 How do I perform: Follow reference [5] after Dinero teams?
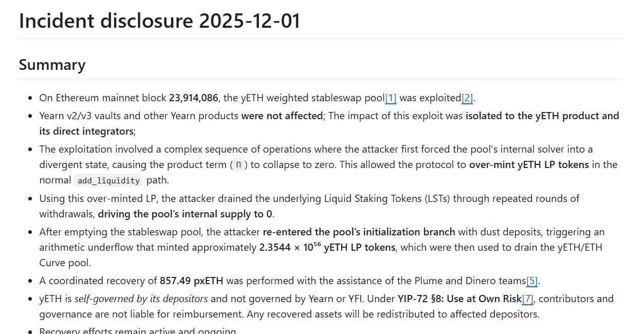[531, 281]
